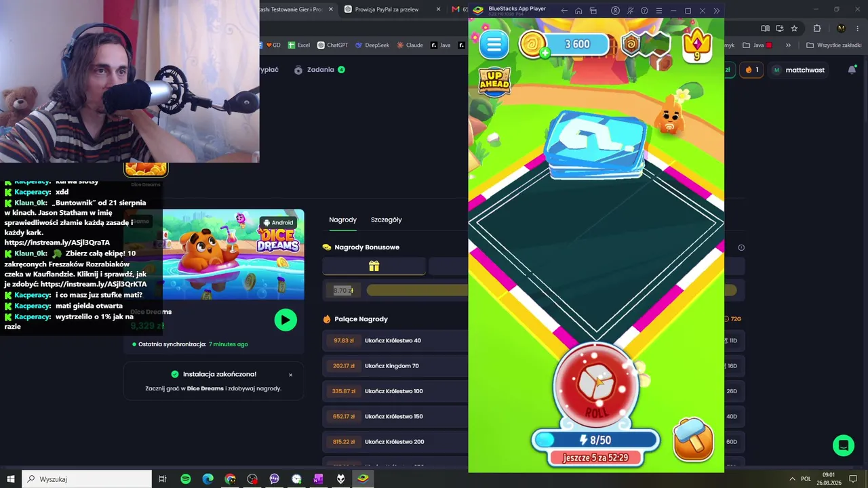Viewport: 868px width, 488px height.
Task: Open the GD bookmark
Action: [x=273, y=45]
